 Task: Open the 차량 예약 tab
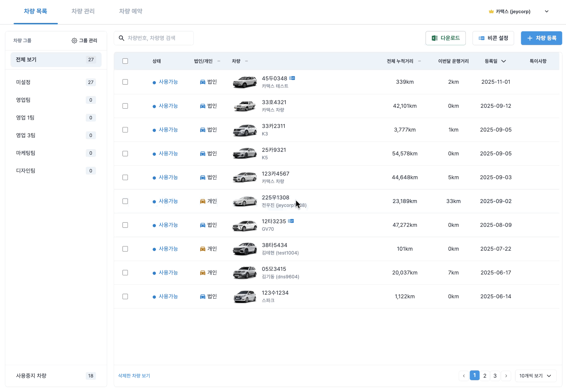pos(130,11)
